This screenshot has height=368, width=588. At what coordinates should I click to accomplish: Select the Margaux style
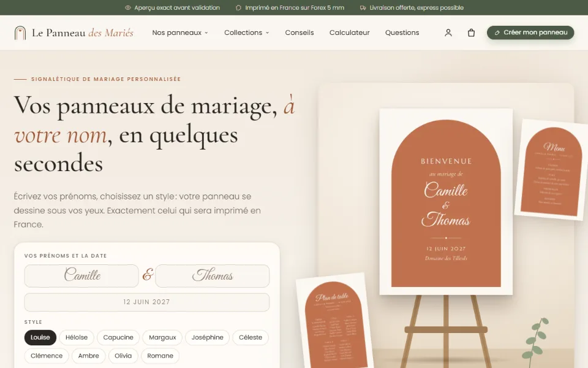coord(162,337)
